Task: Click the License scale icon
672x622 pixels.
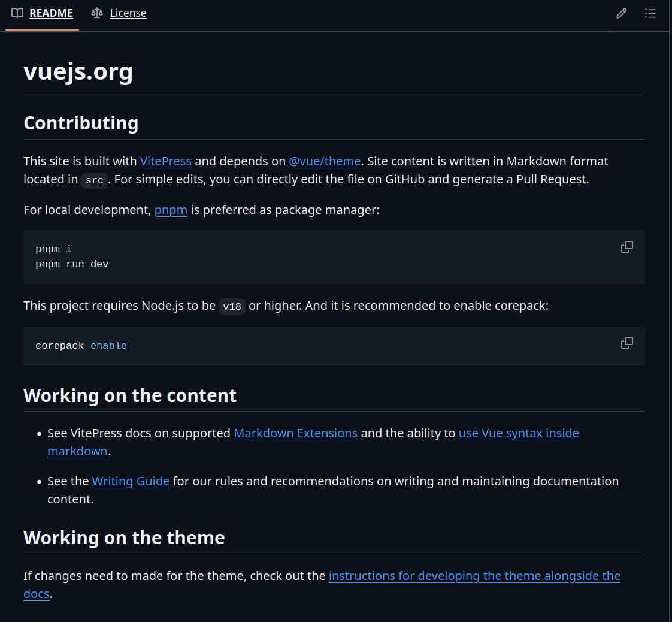Action: tap(97, 13)
